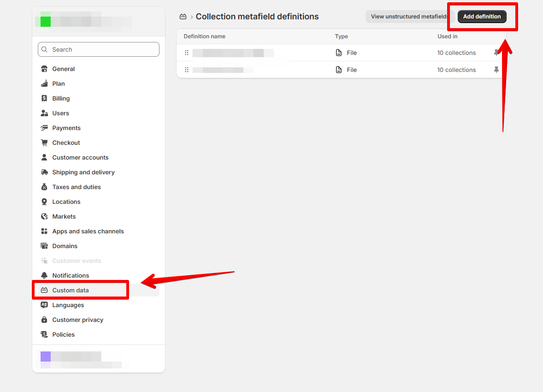The width and height of the screenshot is (543, 392).
Task: Click the settings Search field
Action: [99, 50]
